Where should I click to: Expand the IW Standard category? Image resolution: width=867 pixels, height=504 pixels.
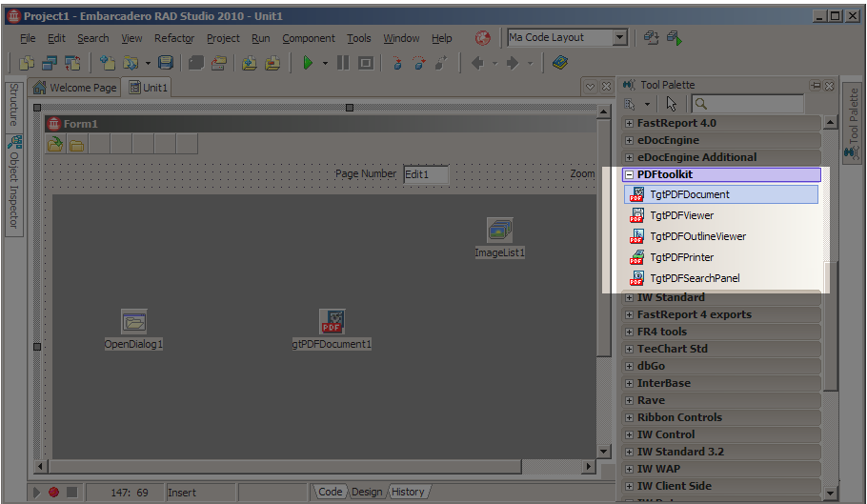tap(629, 298)
